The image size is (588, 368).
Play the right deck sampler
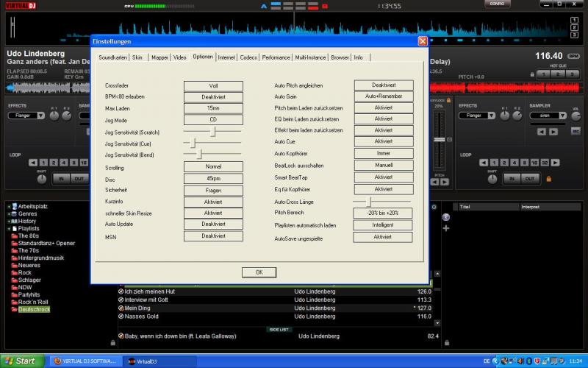(x=553, y=132)
